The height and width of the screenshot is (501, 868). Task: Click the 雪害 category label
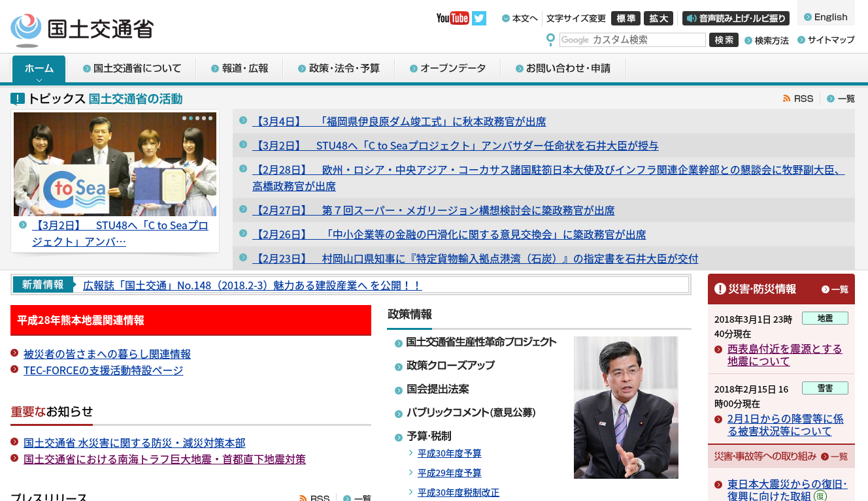(x=825, y=388)
